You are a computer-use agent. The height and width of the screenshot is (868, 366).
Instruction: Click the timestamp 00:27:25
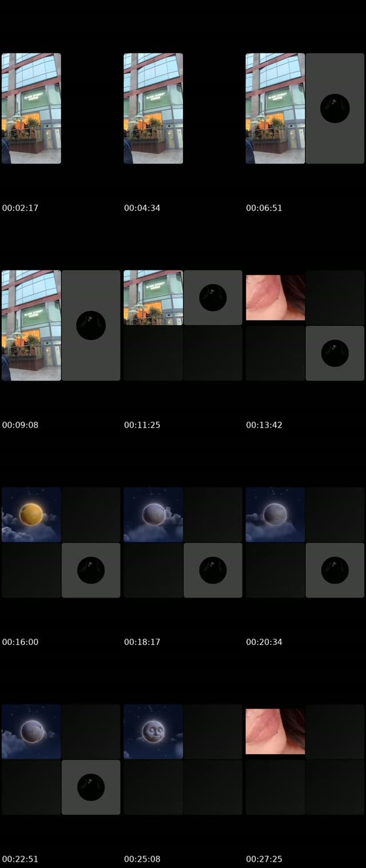pyautogui.click(x=264, y=859)
